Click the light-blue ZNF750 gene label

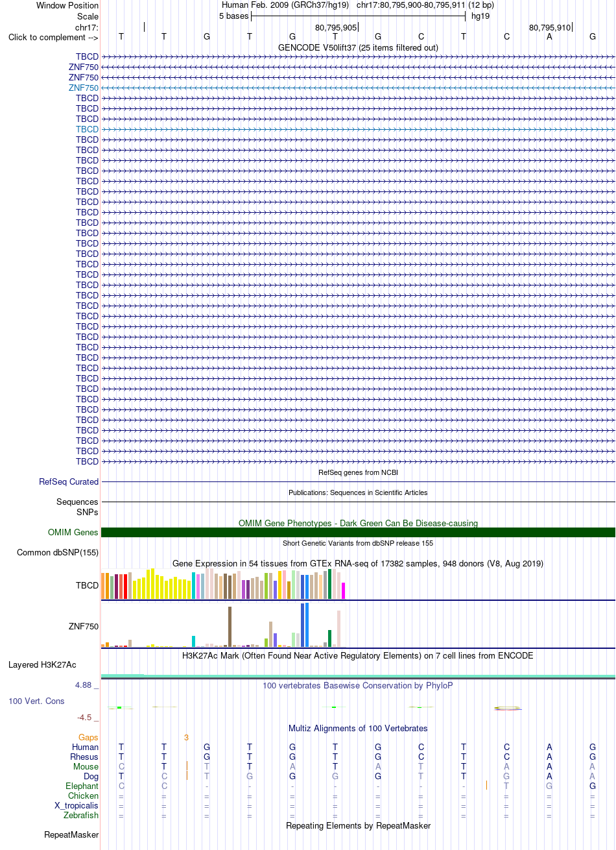84,88
